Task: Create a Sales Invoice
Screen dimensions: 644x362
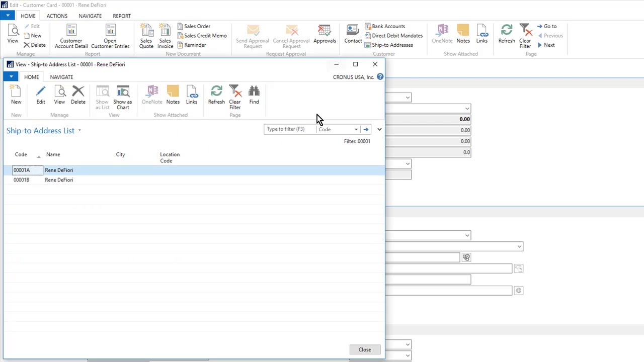Action: (165, 37)
